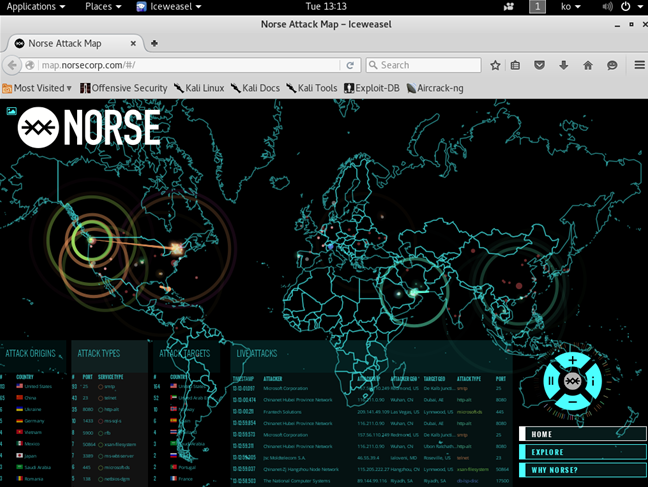This screenshot has height=487, width=648.
Task: Toggle xsan-filesystem circle in Attack Types
Action: pyautogui.click(x=100, y=445)
